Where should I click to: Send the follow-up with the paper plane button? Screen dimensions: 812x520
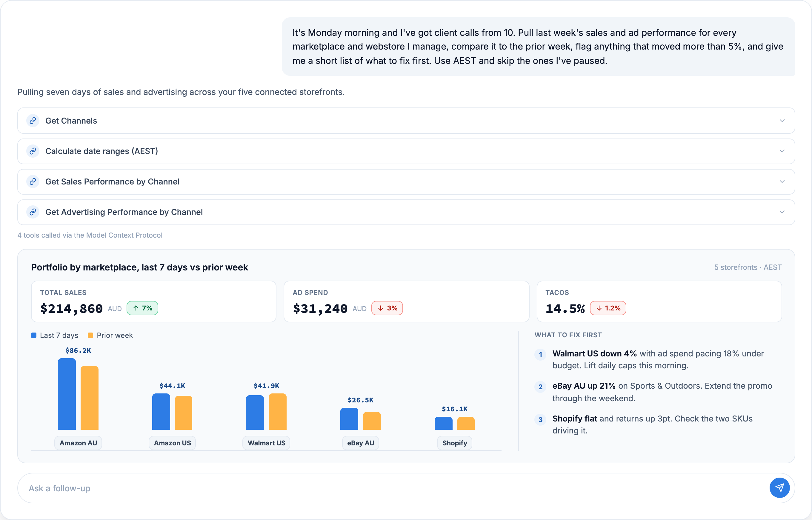[x=779, y=487]
